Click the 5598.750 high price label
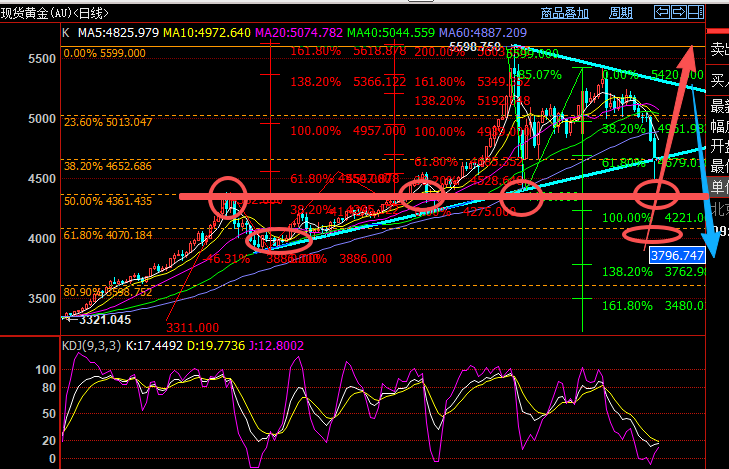Screen dimensions: 729x469 [x=475, y=46]
